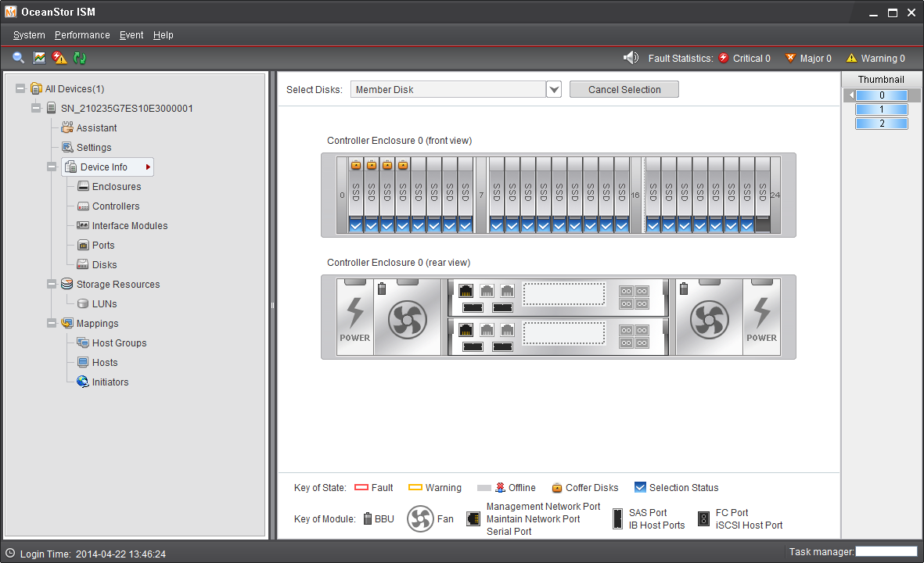924x563 pixels.
Task: Click the Storage Resources disk-stack icon
Action: (67, 284)
